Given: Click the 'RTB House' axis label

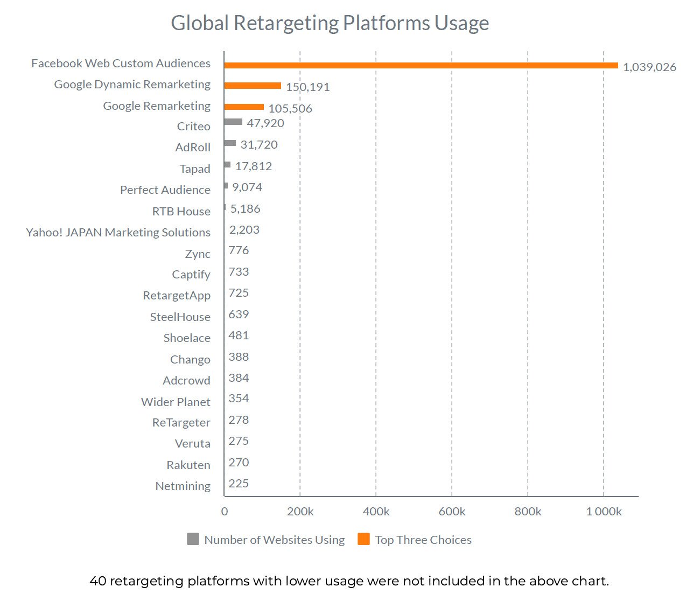Looking at the screenshot, I should tap(181, 212).
